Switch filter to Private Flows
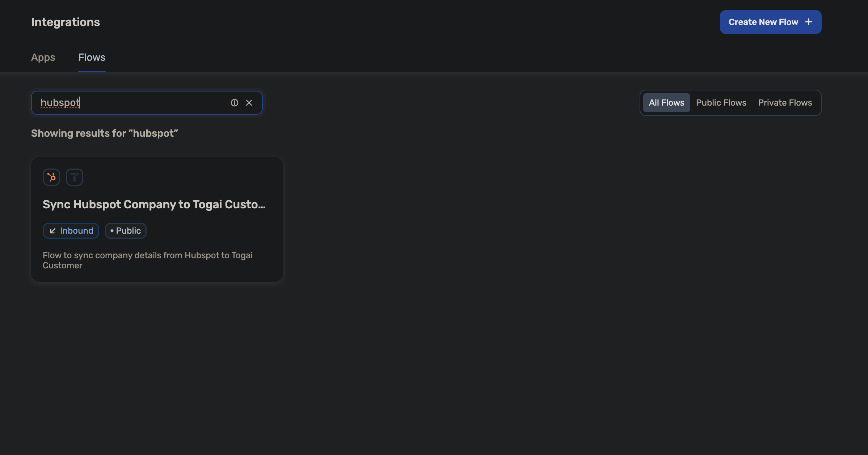This screenshot has width=868, height=455. point(785,103)
